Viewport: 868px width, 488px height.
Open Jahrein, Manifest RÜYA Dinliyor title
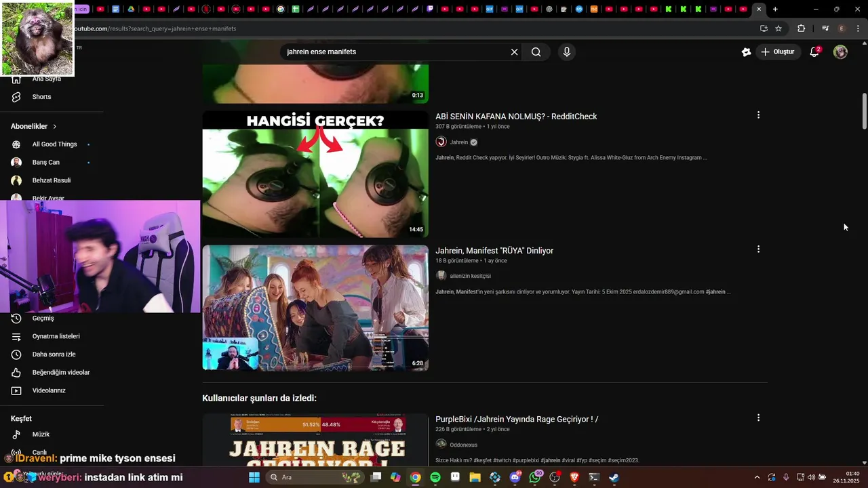click(494, 251)
